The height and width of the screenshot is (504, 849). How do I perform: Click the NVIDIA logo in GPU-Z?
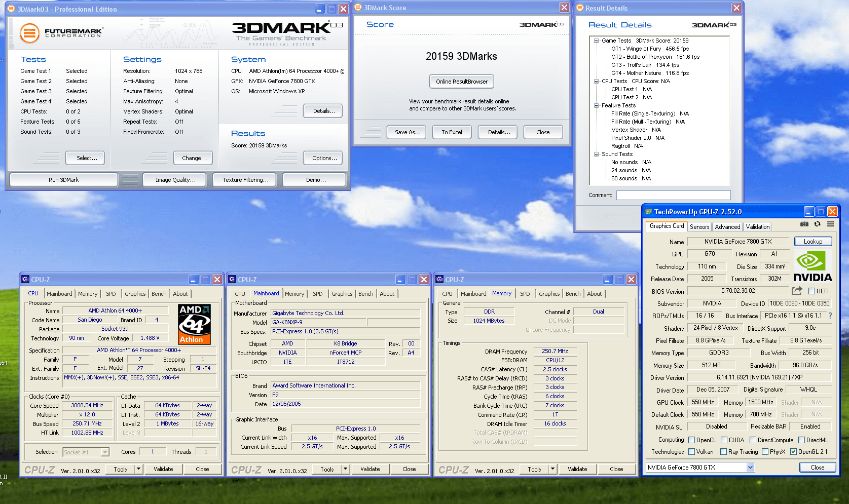813,267
